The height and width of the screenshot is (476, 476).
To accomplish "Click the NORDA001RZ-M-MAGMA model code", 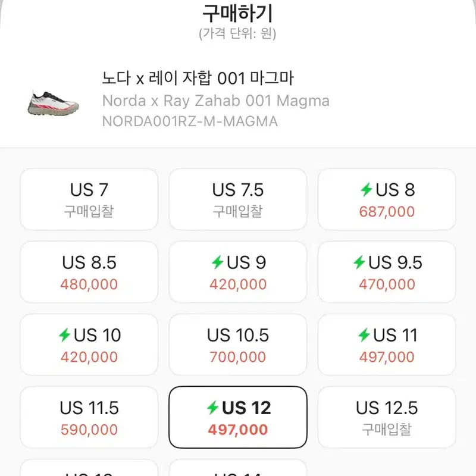I will (x=190, y=121).
